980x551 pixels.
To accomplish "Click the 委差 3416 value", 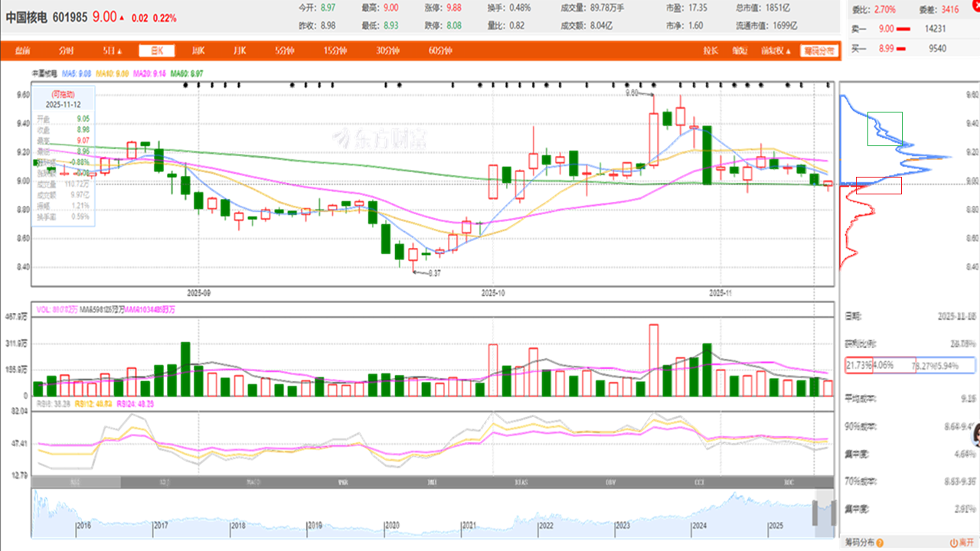I will [949, 10].
